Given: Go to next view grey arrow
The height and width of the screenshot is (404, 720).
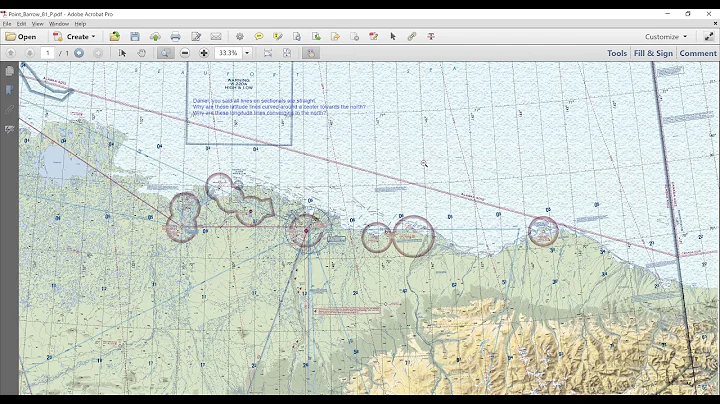Looking at the screenshot, I should pyautogui.click(x=98, y=53).
